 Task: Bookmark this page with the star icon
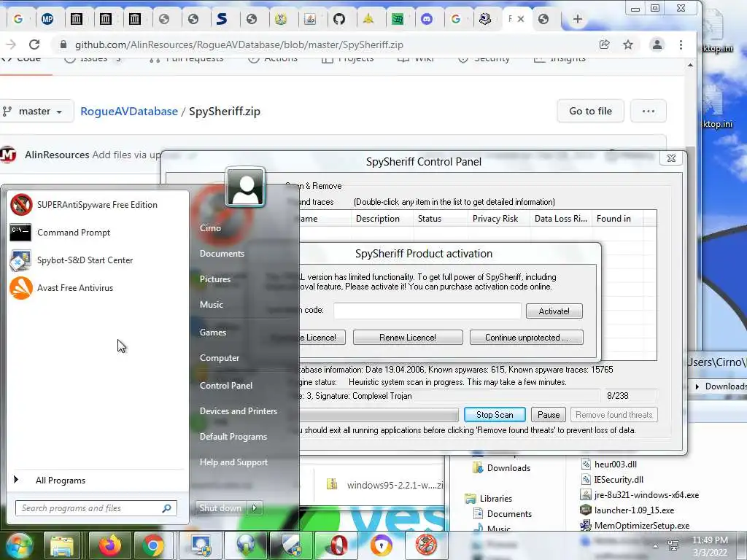[x=628, y=44]
